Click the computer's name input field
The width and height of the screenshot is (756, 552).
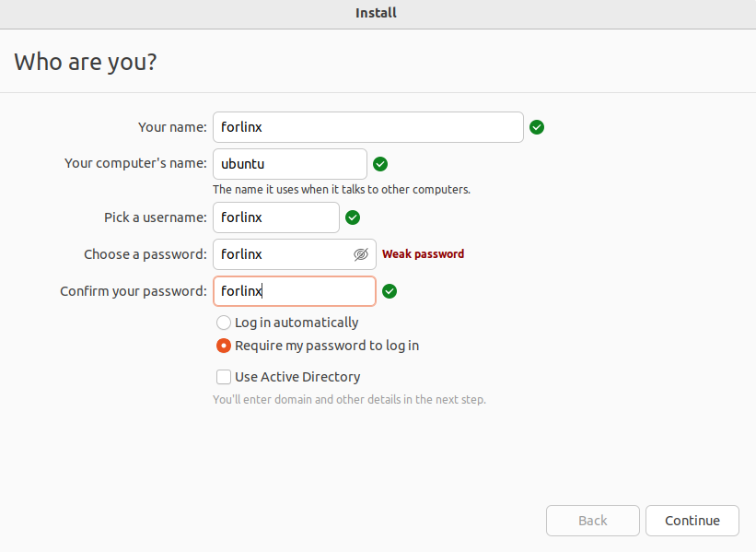pyautogui.click(x=289, y=164)
